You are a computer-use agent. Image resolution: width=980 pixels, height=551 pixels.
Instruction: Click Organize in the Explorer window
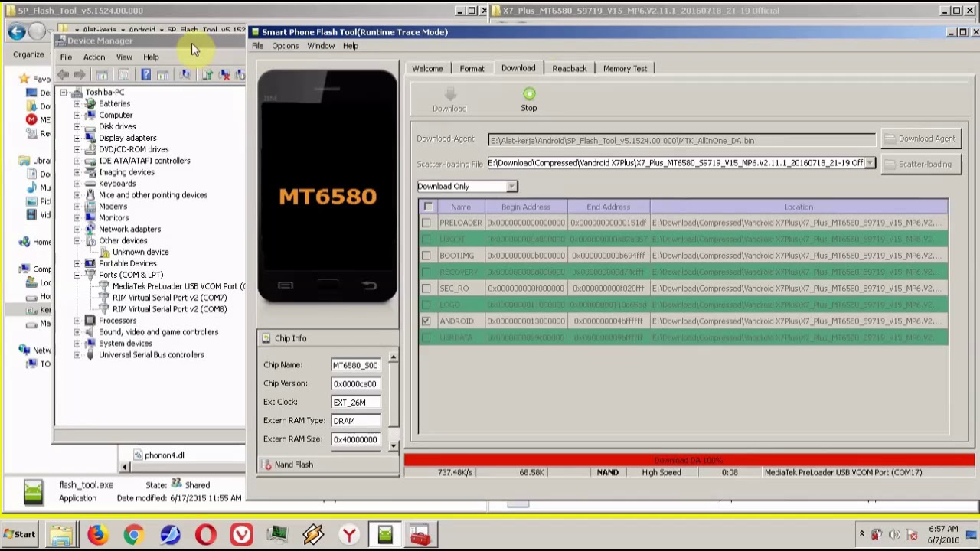[x=28, y=54]
